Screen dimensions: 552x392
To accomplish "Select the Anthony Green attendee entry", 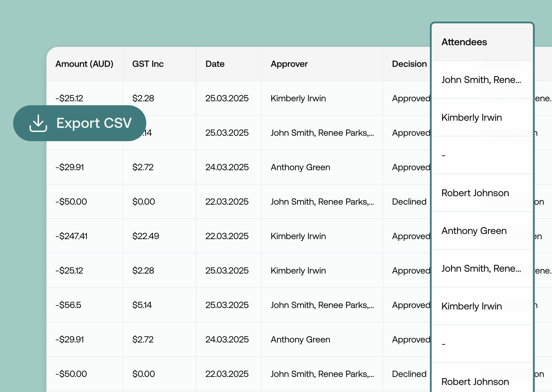I will point(474,231).
